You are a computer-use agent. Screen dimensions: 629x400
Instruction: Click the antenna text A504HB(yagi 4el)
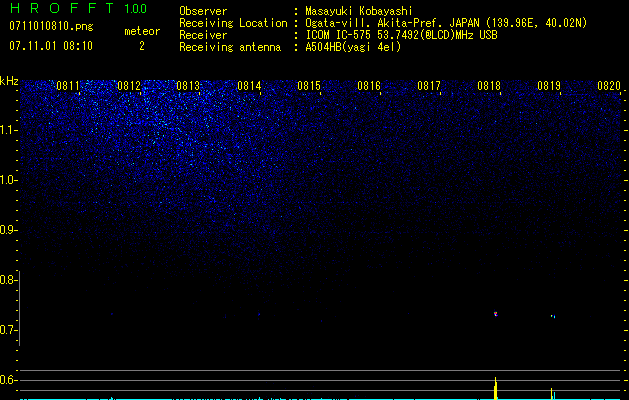pos(353,47)
